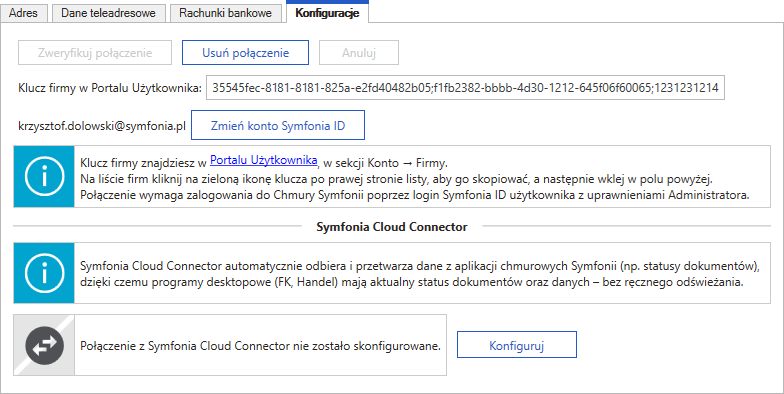Image resolution: width=784 pixels, height=394 pixels.
Task: Change account via Zmień konto Symfonia ID
Action: (x=278, y=126)
